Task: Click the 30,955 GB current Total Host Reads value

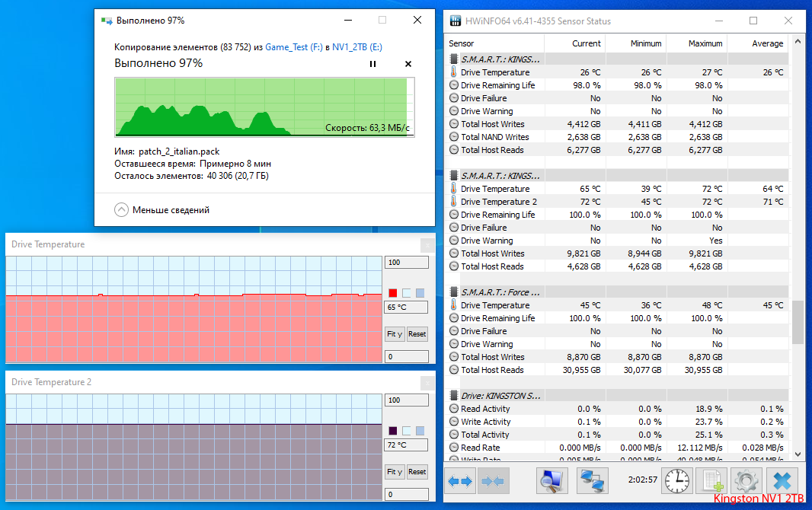Action: click(581, 370)
